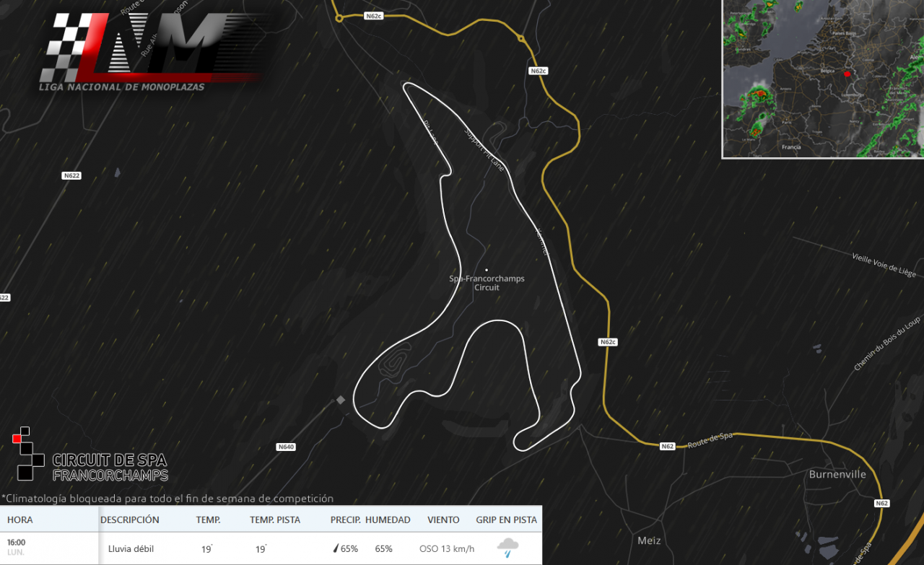Select the N622 road shield on the map
The width and height of the screenshot is (924, 565).
(71, 175)
